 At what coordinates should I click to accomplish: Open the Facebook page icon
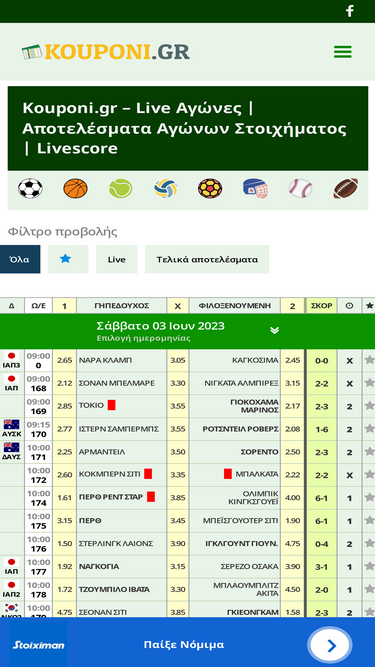pos(349,11)
